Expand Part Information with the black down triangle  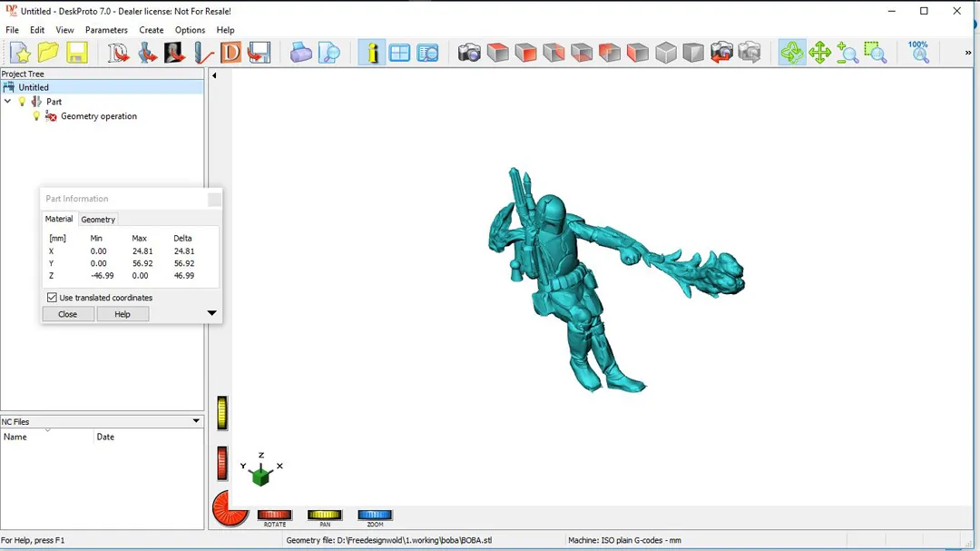tap(211, 312)
